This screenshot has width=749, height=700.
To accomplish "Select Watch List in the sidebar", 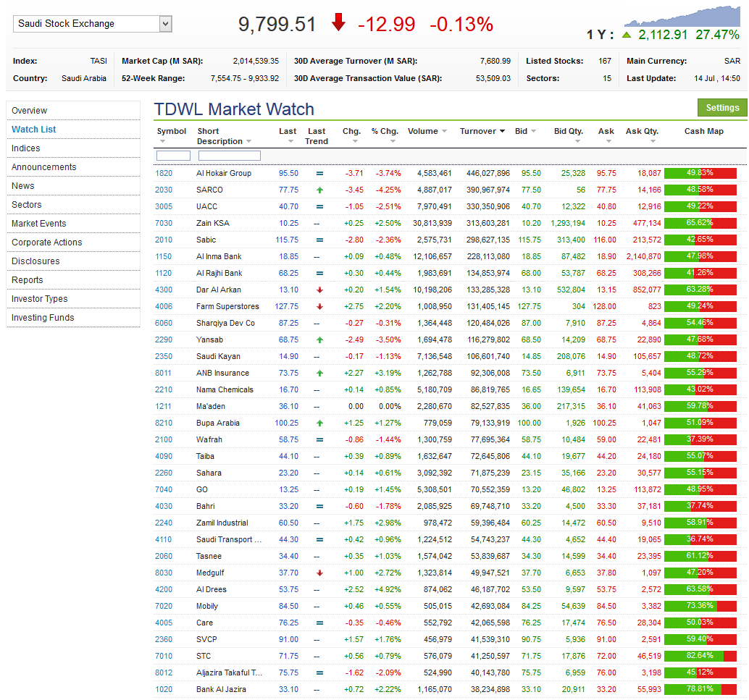I will (73, 130).
